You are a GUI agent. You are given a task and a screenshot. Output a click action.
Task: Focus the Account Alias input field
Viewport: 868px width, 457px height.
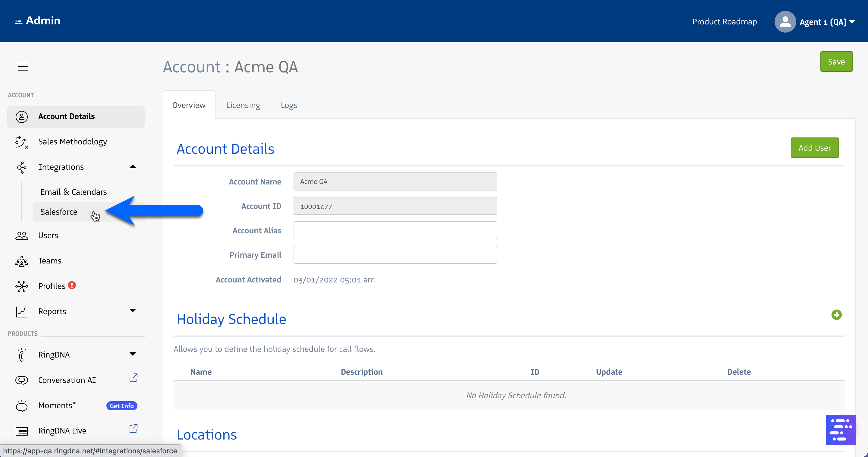(x=395, y=231)
